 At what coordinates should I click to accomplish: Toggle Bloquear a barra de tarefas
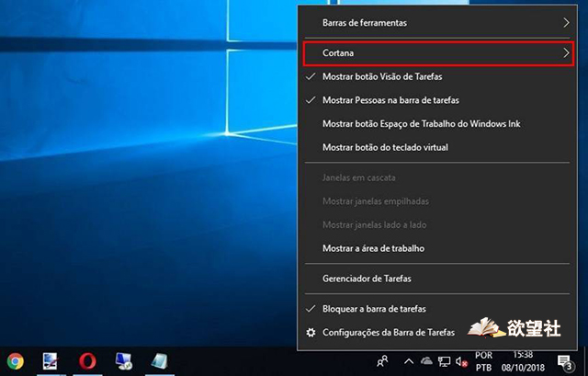(437, 309)
